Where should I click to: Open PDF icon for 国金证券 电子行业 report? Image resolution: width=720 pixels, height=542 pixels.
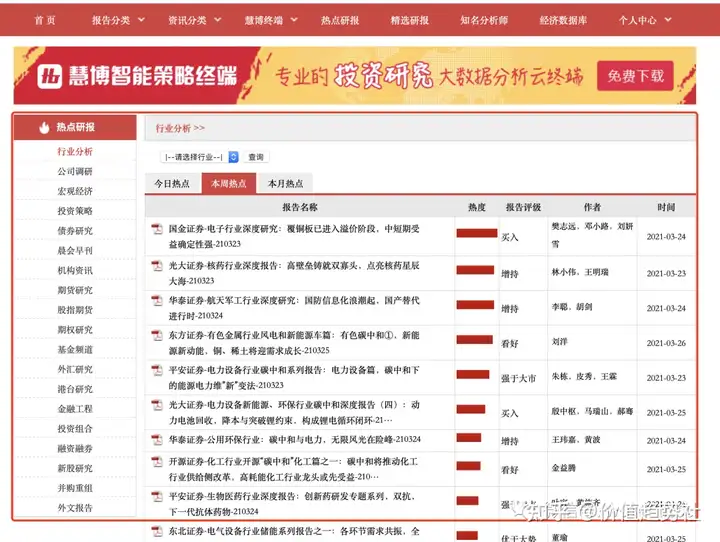tap(157, 229)
